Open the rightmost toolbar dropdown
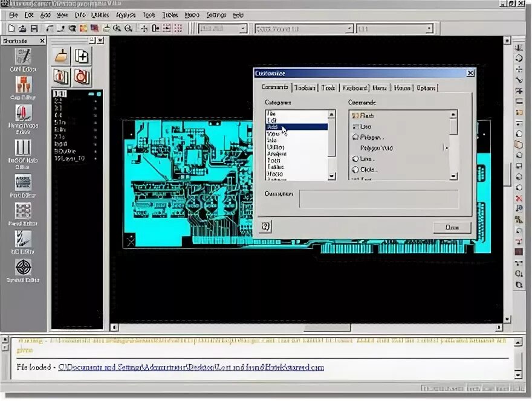Image resolution: width=532 pixels, height=401 pixels. pos(430,29)
